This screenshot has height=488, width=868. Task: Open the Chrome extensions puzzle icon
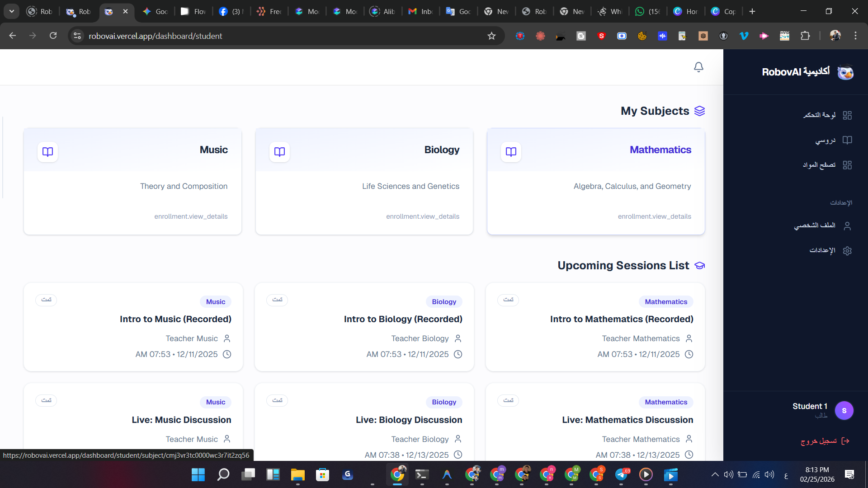[805, 36]
